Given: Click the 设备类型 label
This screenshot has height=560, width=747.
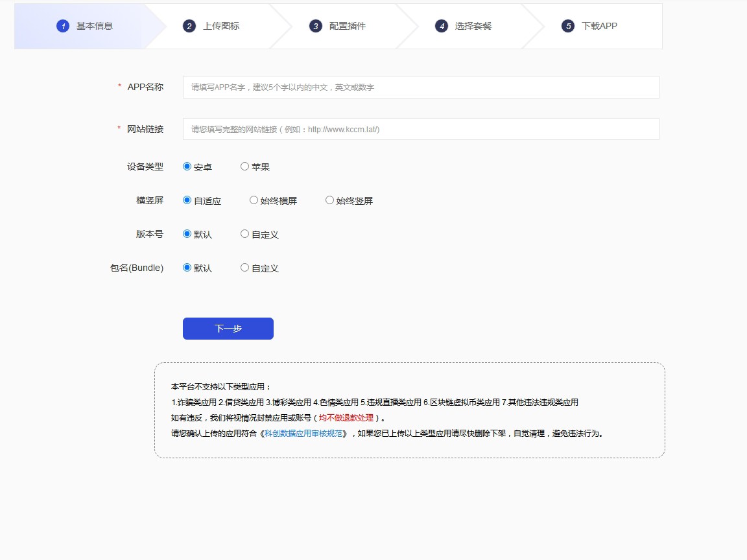Looking at the screenshot, I should [x=145, y=167].
